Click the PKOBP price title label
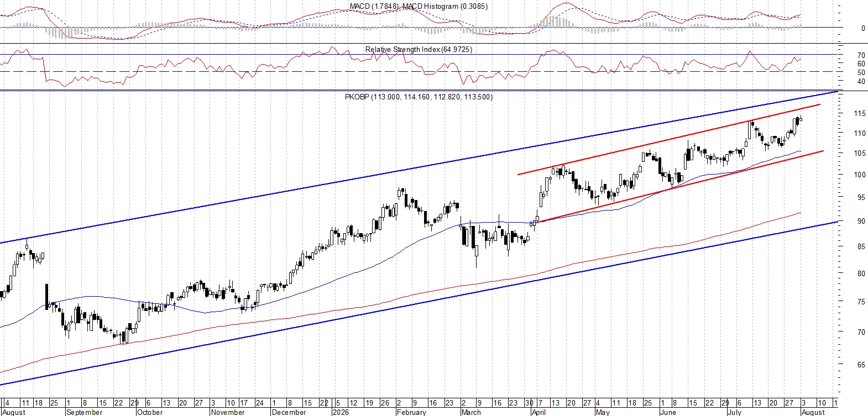Screen dimensions: 868x416 click(419, 97)
